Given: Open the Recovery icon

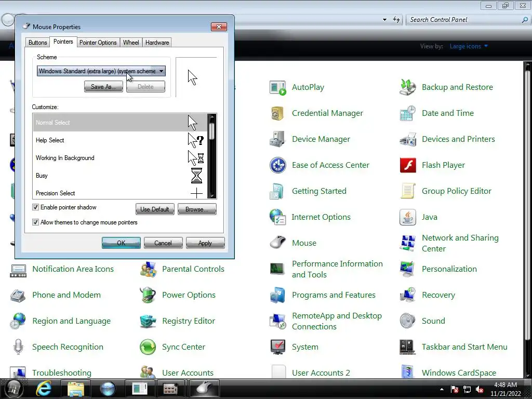Looking at the screenshot, I should point(407,295).
